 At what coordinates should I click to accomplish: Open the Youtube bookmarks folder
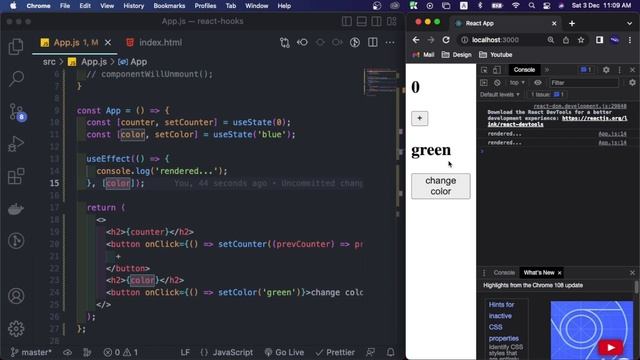(x=496, y=55)
